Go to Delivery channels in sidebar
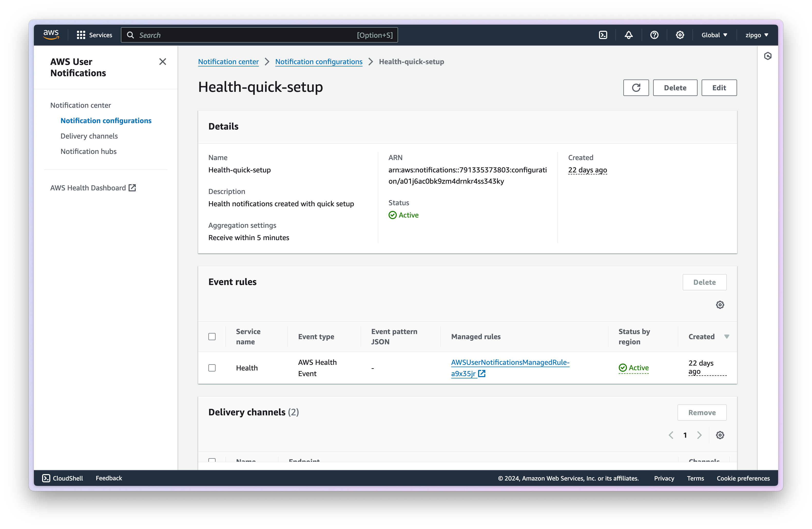This screenshot has width=812, height=529. pos(89,136)
